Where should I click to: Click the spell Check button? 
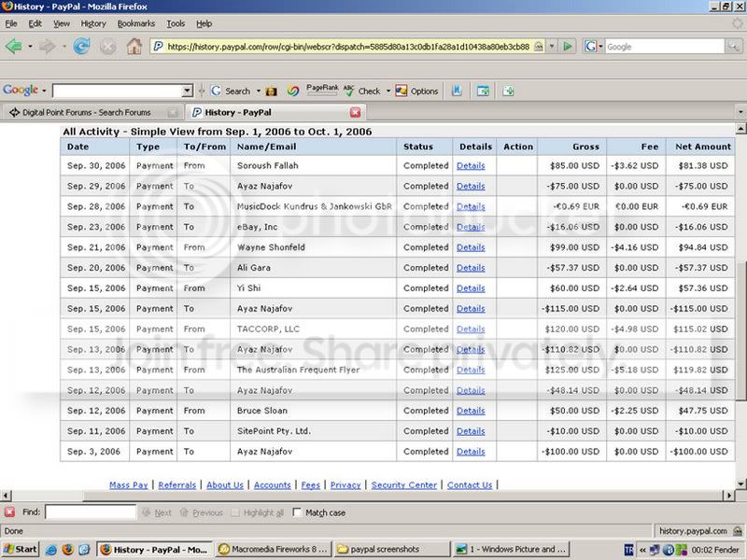point(362,91)
